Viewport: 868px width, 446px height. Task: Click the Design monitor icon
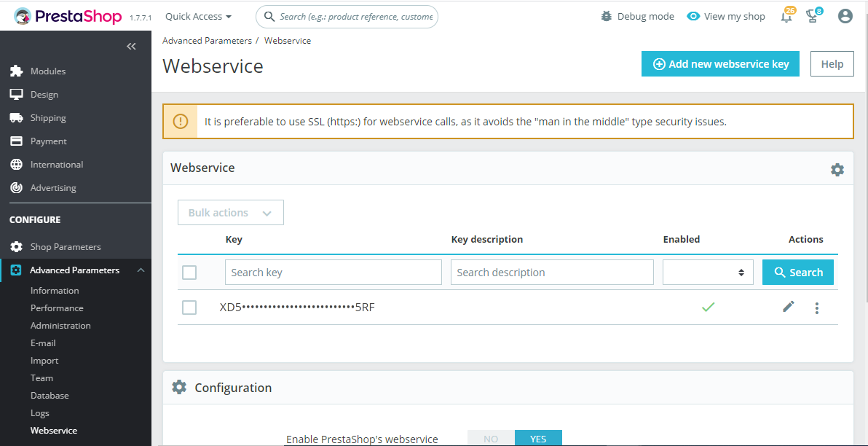point(17,94)
